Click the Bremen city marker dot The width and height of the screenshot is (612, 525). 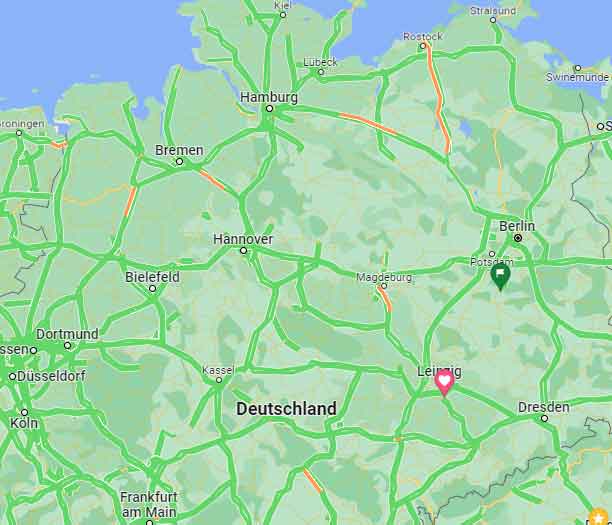[180, 161]
